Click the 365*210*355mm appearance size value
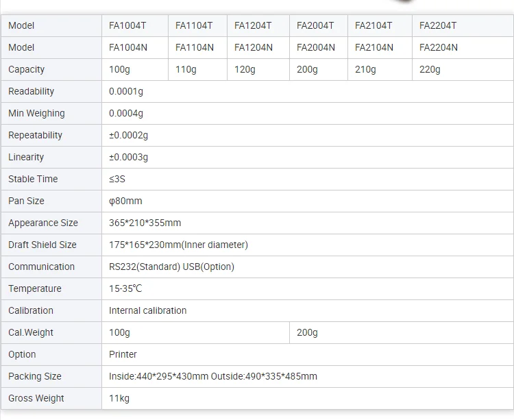Viewport: 514px width, 420px height. (145, 223)
